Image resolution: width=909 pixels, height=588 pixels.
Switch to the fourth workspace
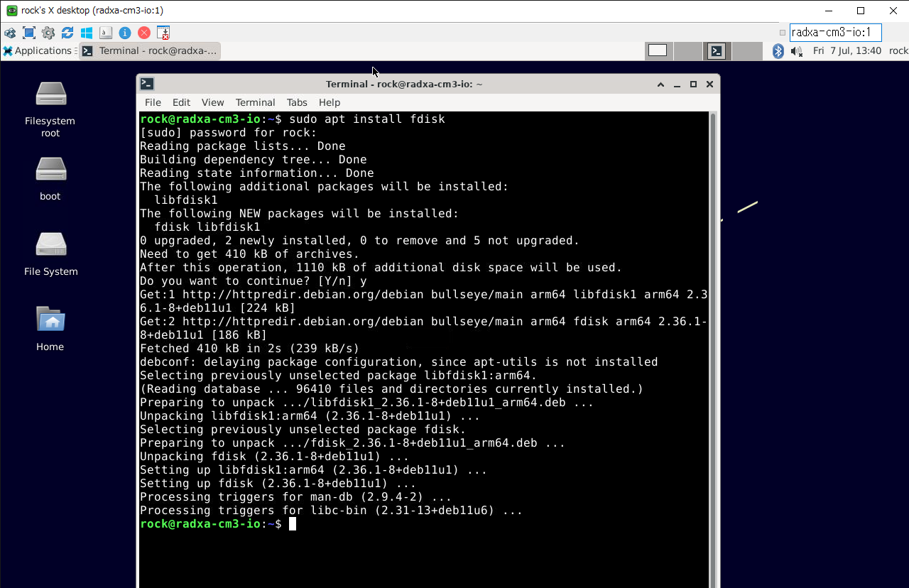pyautogui.click(x=747, y=50)
